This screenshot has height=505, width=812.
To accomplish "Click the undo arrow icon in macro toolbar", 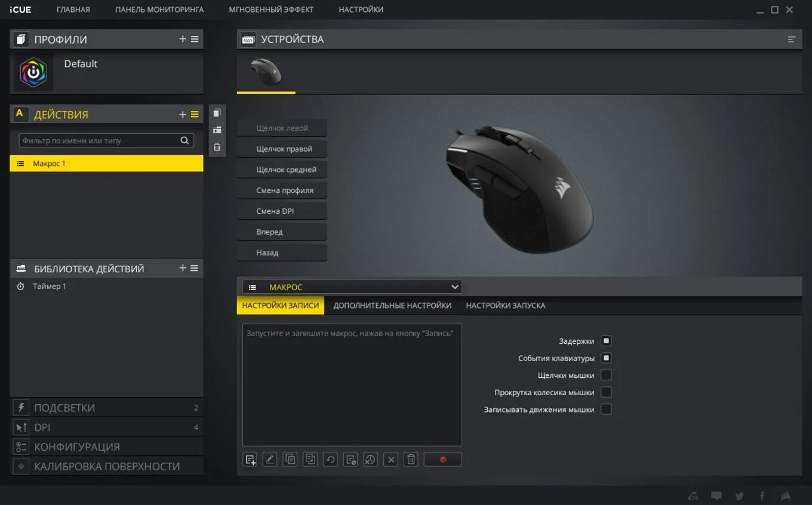I will click(330, 460).
